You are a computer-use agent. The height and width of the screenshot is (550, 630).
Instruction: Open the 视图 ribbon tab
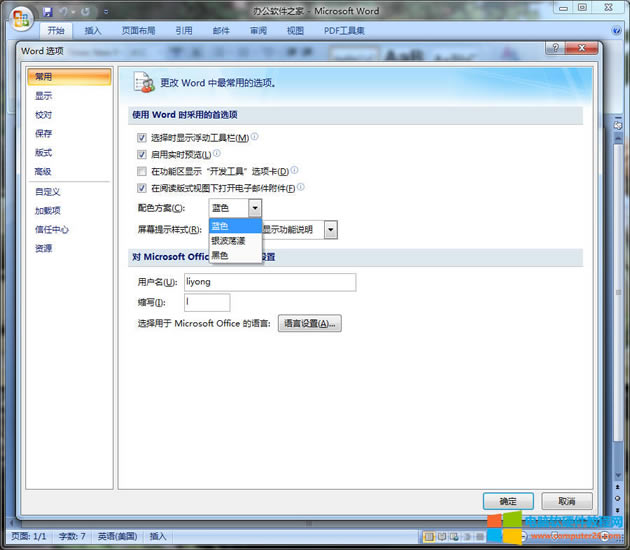click(x=295, y=31)
